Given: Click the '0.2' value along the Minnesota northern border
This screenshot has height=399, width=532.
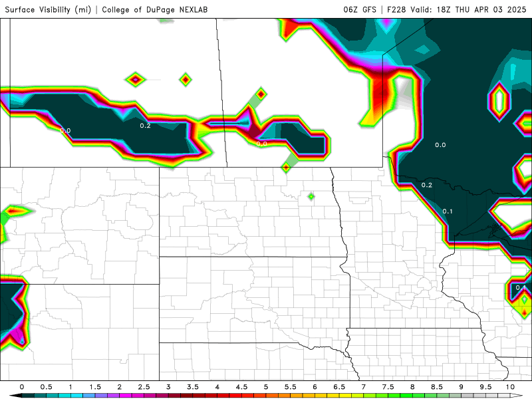Looking at the screenshot, I should [427, 185].
